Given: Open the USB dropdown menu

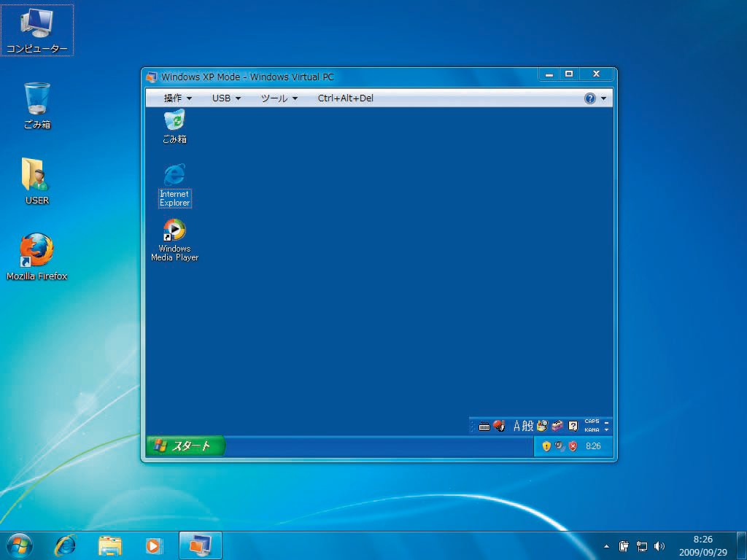Looking at the screenshot, I should (226, 98).
